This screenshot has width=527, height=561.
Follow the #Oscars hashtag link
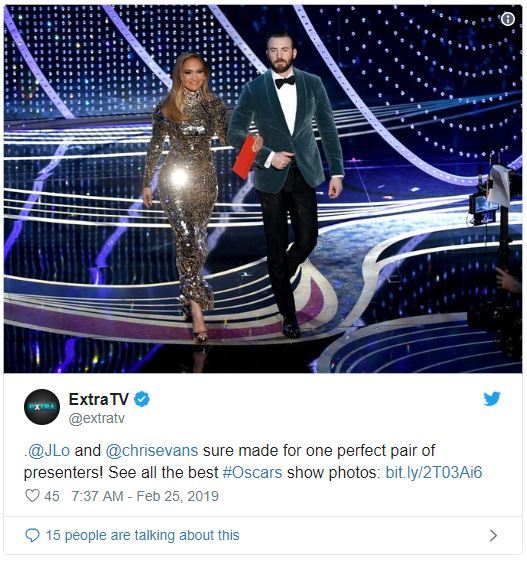click(252, 472)
